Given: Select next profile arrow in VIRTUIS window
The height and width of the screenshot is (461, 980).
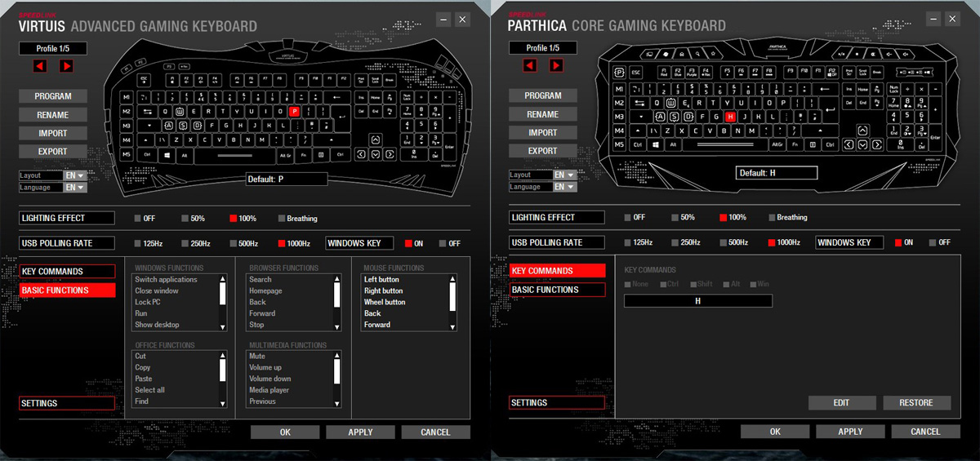Looking at the screenshot, I should [66, 66].
